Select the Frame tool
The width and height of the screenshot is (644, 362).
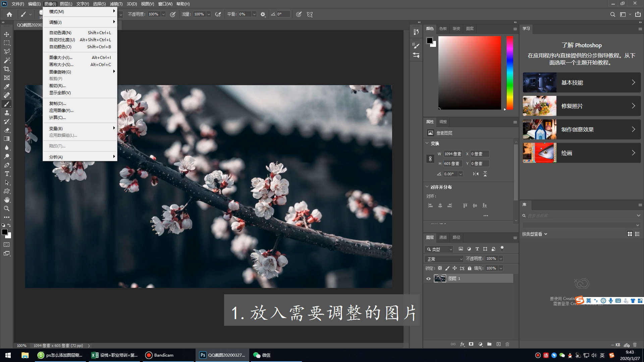(x=7, y=78)
